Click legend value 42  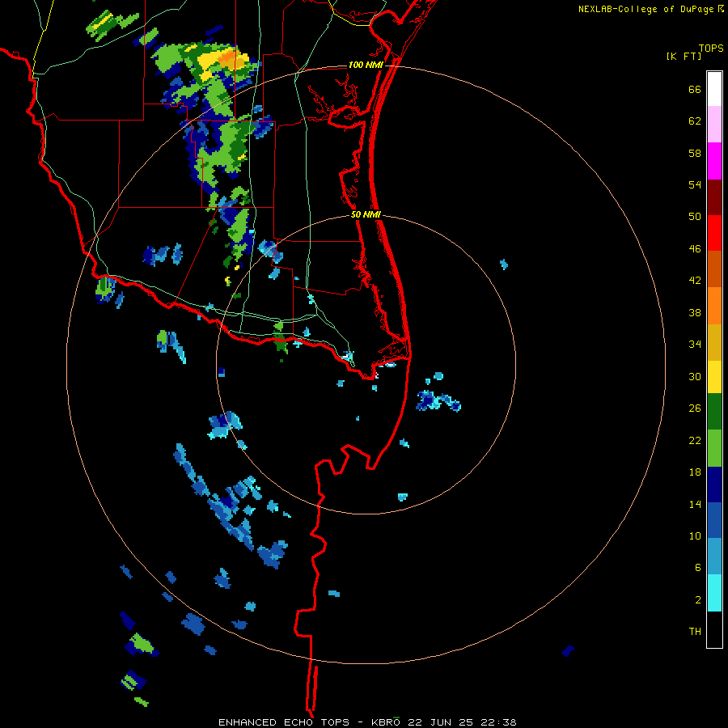(695, 281)
